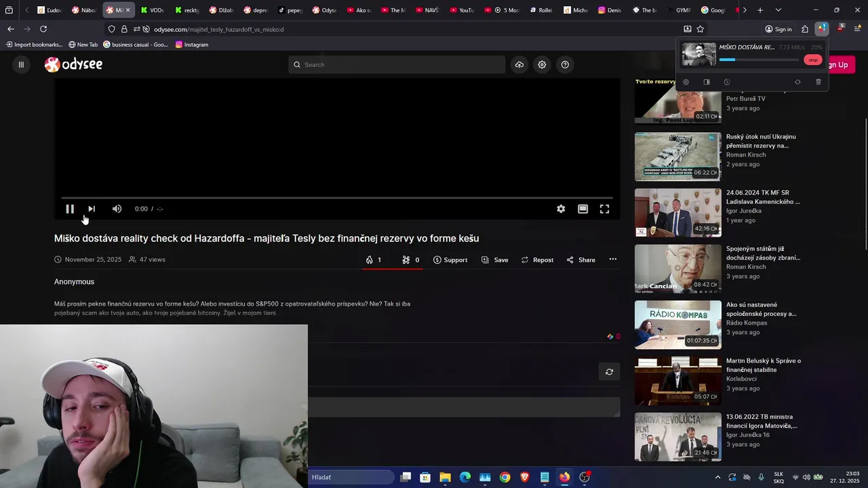
Task: Fire-like the video
Action: point(373,260)
